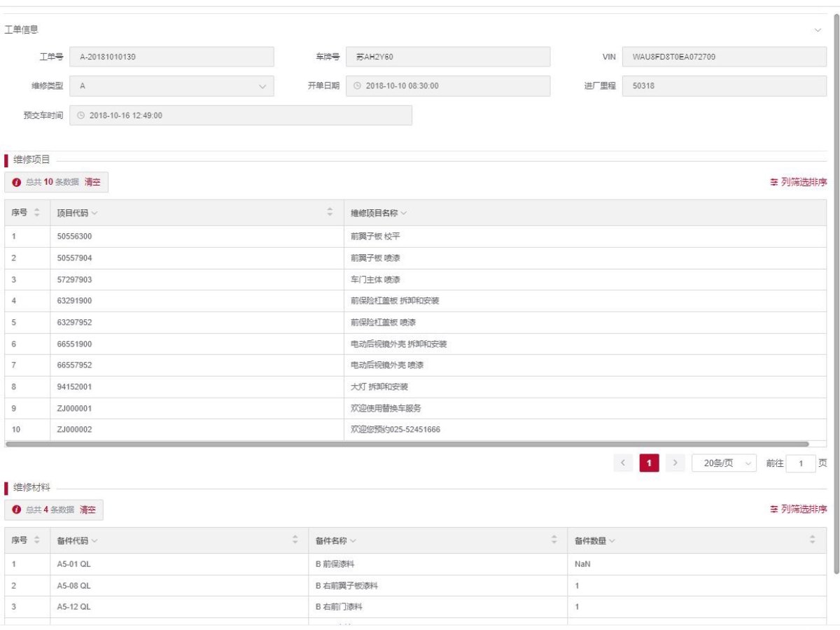Go to next page with right arrow

pyautogui.click(x=675, y=463)
